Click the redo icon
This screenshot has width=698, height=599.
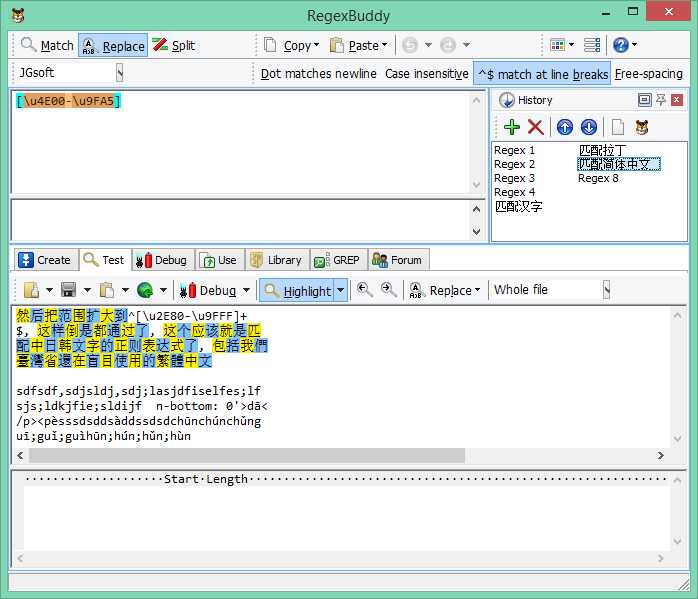tap(448, 45)
